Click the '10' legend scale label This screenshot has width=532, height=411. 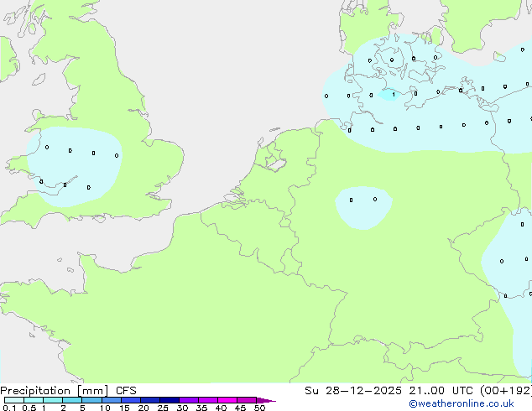(105, 408)
